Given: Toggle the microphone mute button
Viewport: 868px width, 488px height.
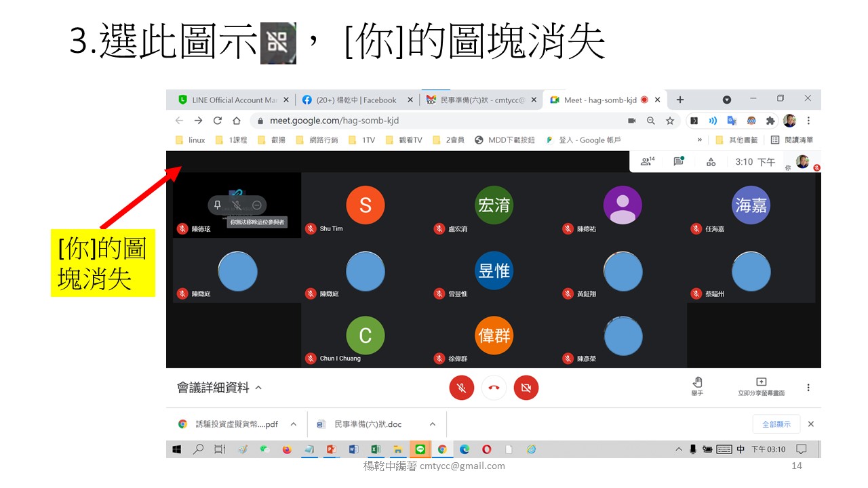Looking at the screenshot, I should (461, 388).
